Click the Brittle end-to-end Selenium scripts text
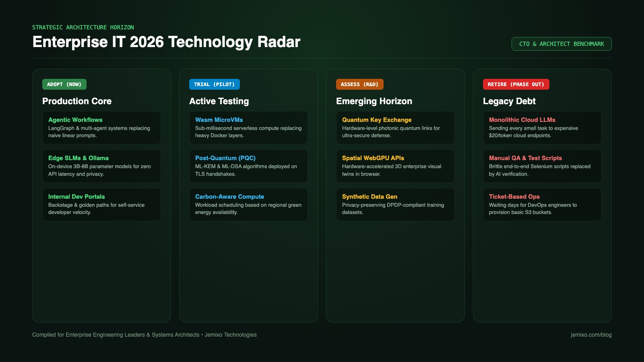The height and width of the screenshot is (362, 644). pos(540,170)
